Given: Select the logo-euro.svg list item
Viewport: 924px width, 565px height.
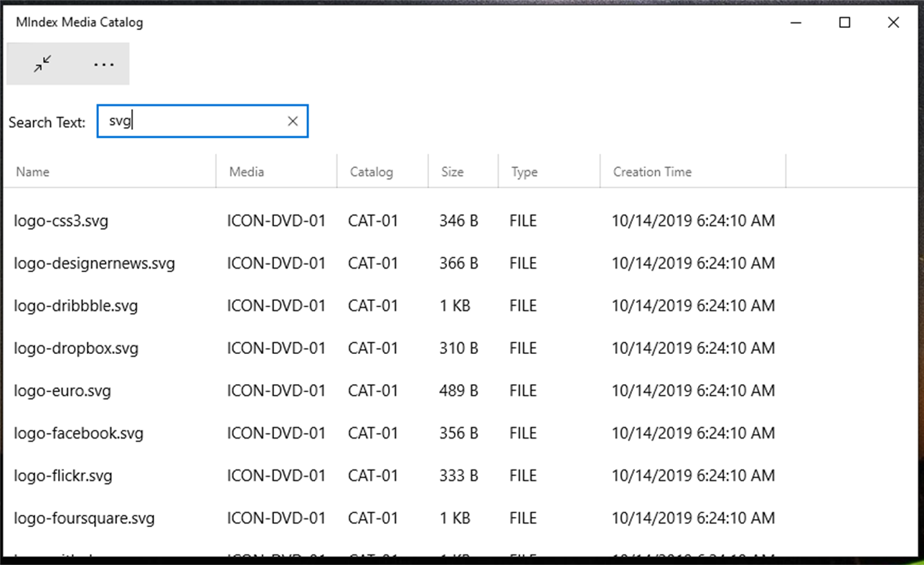Looking at the screenshot, I should point(62,390).
